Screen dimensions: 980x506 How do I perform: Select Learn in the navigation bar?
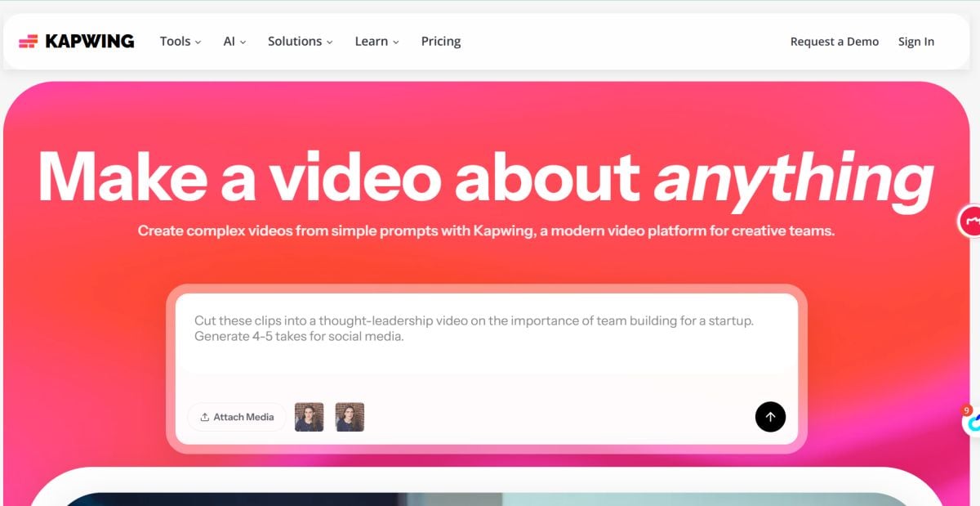point(372,40)
